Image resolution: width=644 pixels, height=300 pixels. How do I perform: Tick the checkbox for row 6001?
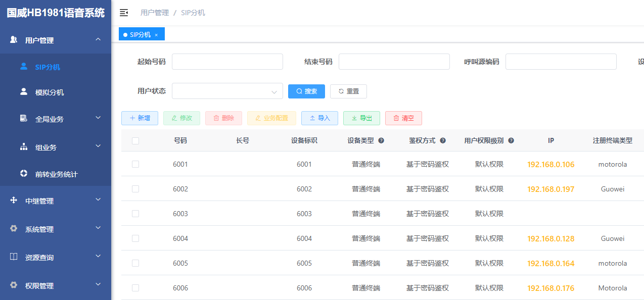135,164
